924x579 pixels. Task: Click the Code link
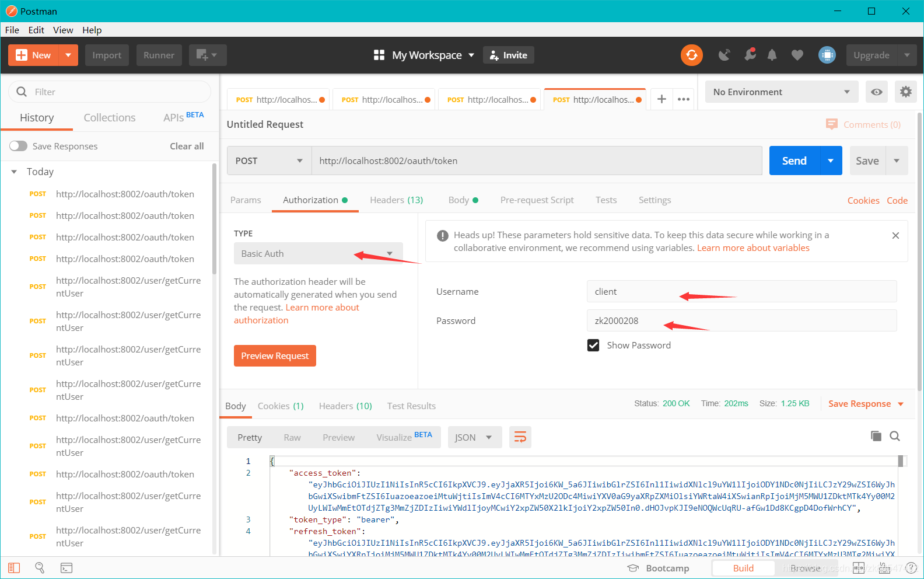tap(897, 200)
